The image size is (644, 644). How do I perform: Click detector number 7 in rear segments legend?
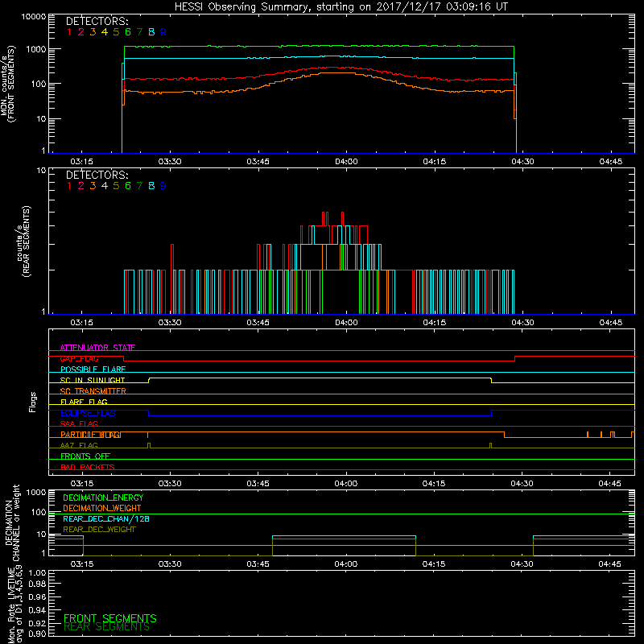[x=139, y=186]
